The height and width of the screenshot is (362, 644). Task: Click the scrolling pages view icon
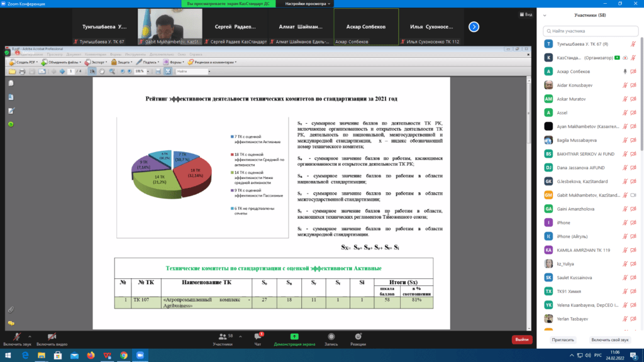[158, 72]
